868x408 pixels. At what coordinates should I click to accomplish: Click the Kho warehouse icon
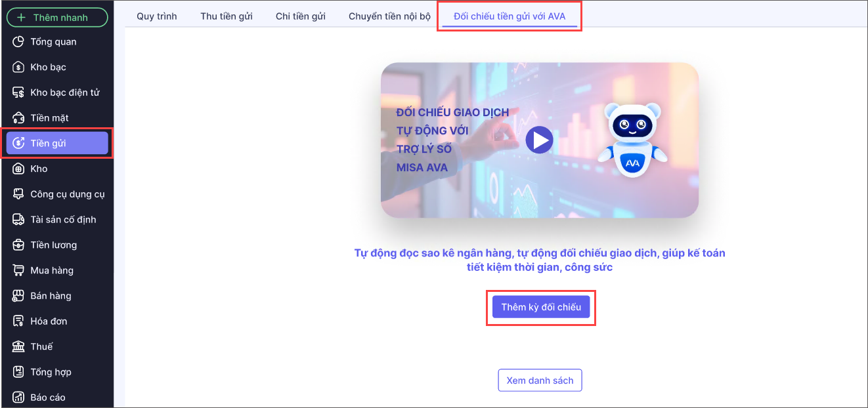(18, 169)
